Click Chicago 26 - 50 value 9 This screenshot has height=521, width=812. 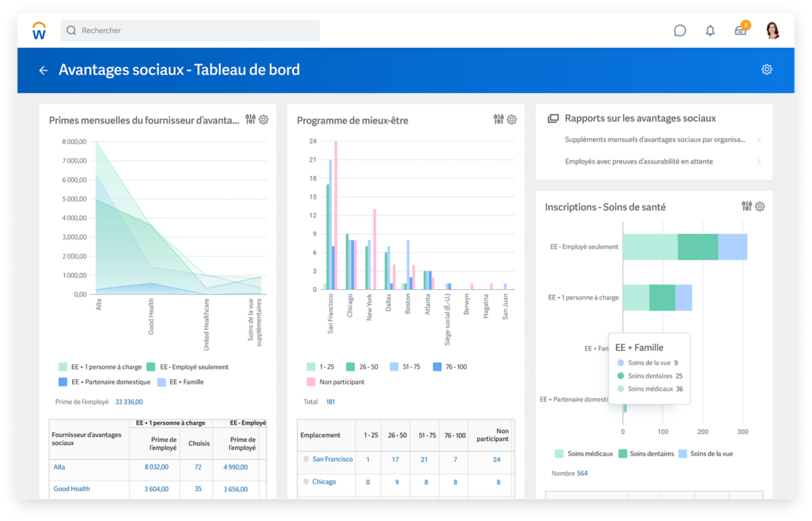pos(397,482)
